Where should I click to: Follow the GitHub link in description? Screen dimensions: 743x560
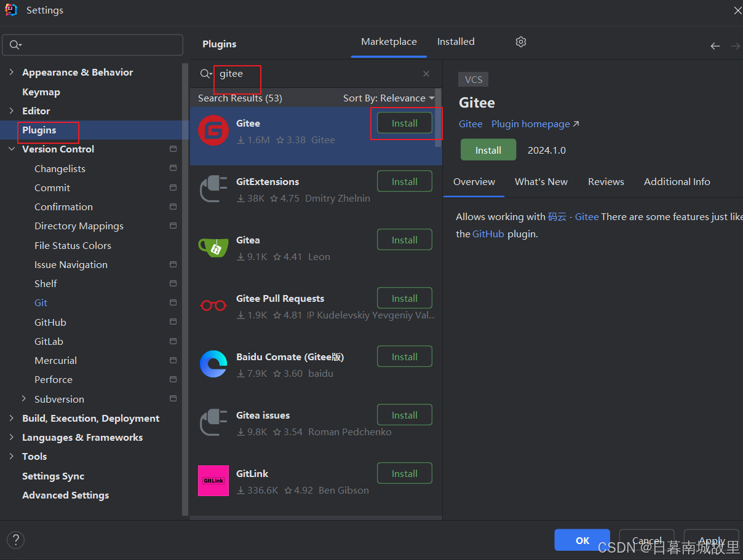[488, 234]
